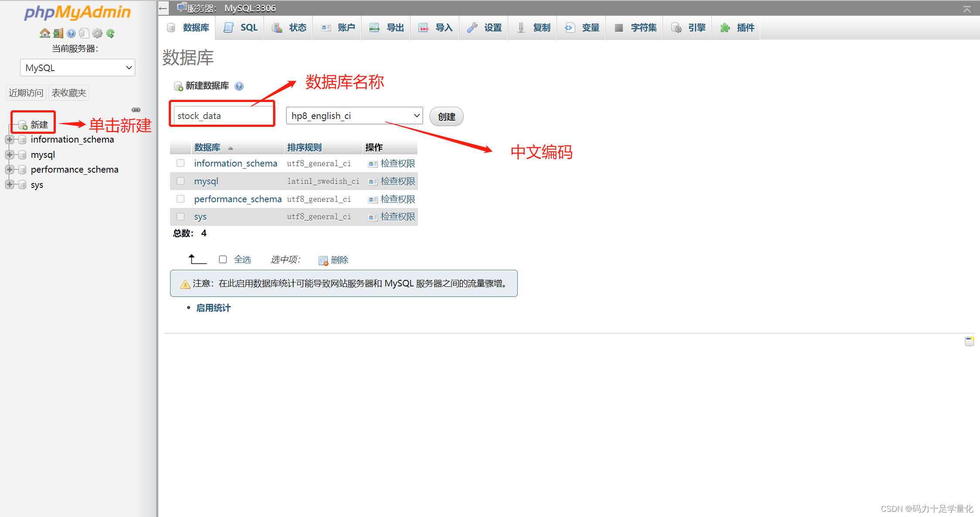This screenshot has height=517, width=980.
Task: Collapse navigation panel with the left arrow icon
Action: 163,8
